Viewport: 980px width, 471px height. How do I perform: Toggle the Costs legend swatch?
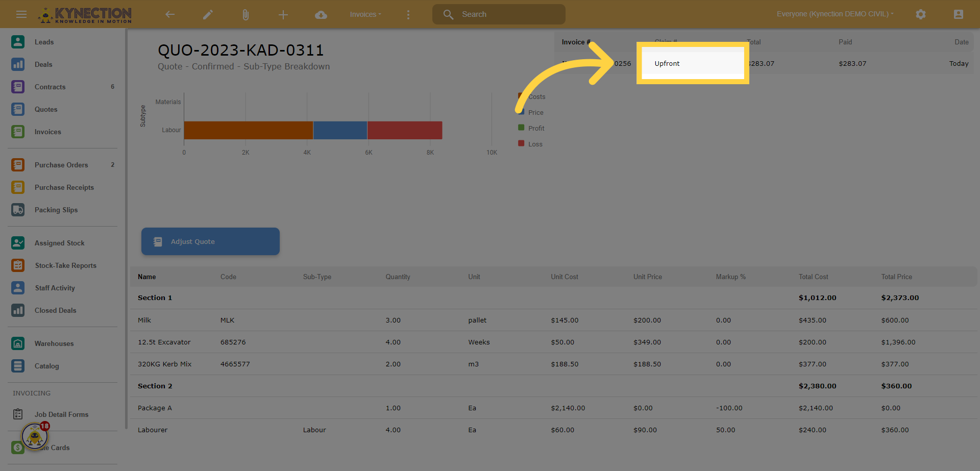coord(521,96)
